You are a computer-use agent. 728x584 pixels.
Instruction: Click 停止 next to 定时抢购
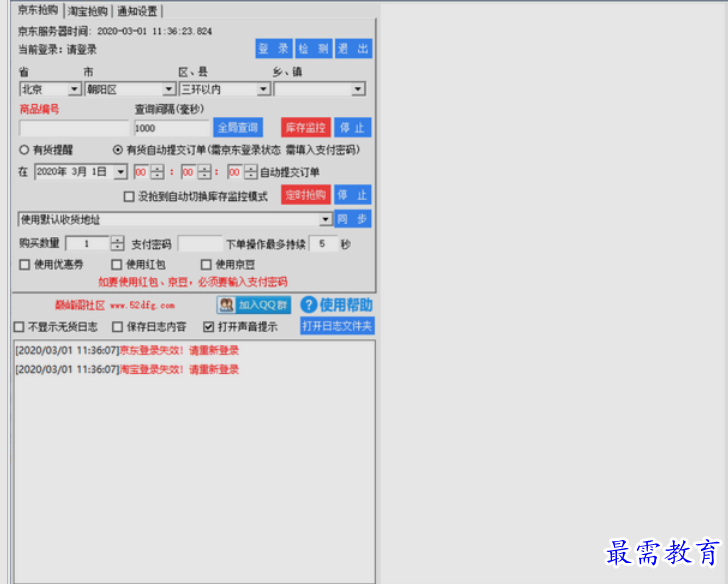pyautogui.click(x=352, y=195)
